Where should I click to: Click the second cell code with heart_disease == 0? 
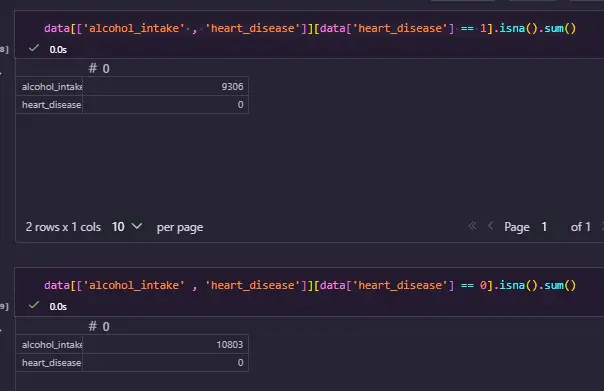tap(310, 285)
